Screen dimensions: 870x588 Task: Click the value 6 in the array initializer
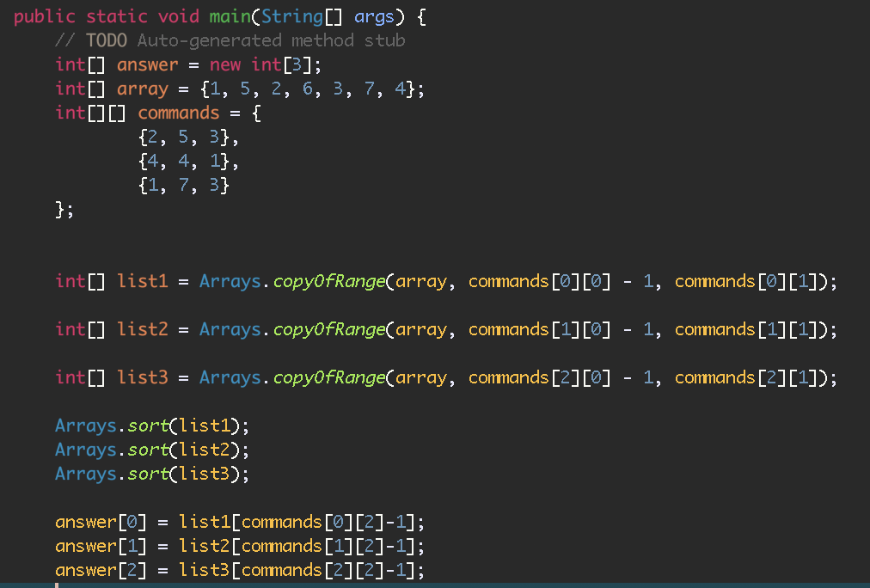point(308,89)
